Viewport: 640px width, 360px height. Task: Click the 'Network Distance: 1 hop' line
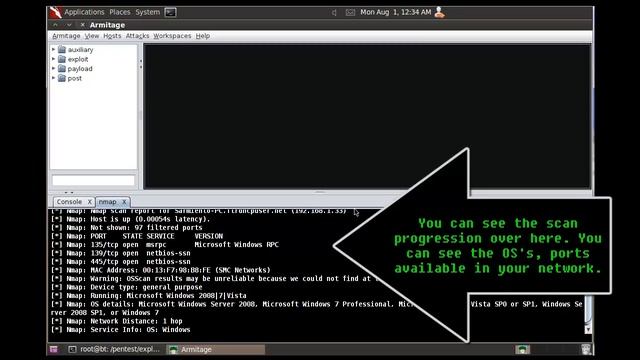[x=117, y=321]
